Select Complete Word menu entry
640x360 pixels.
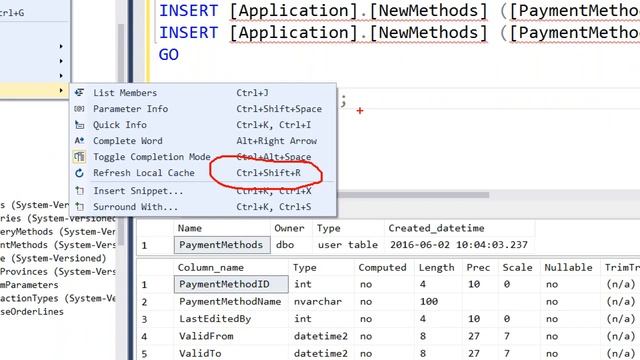(x=203, y=141)
